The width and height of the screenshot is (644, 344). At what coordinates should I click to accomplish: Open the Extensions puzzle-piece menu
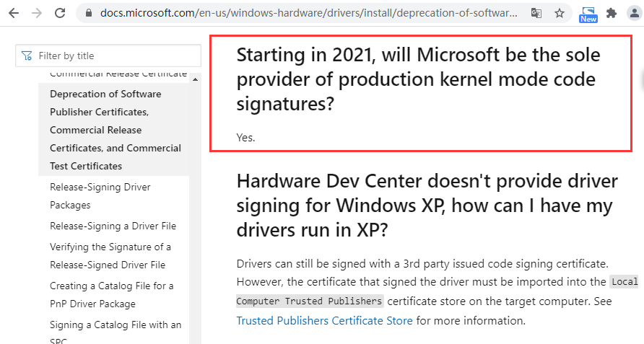pyautogui.click(x=612, y=13)
